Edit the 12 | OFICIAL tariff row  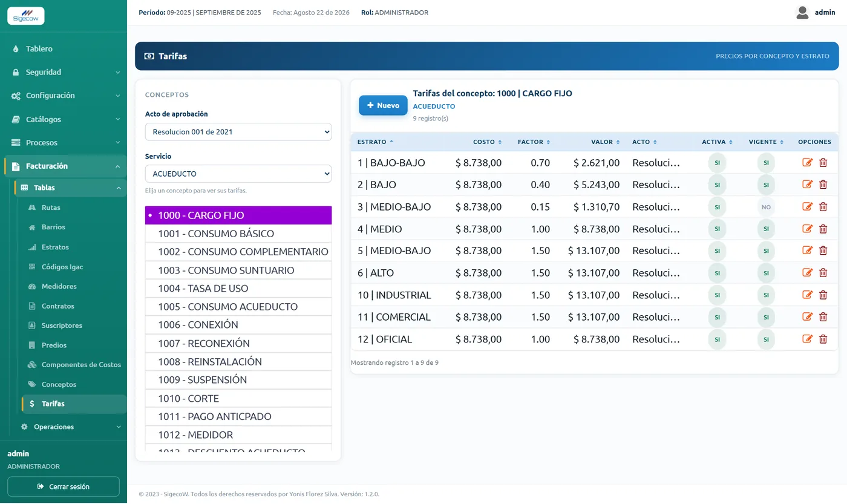[807, 339]
